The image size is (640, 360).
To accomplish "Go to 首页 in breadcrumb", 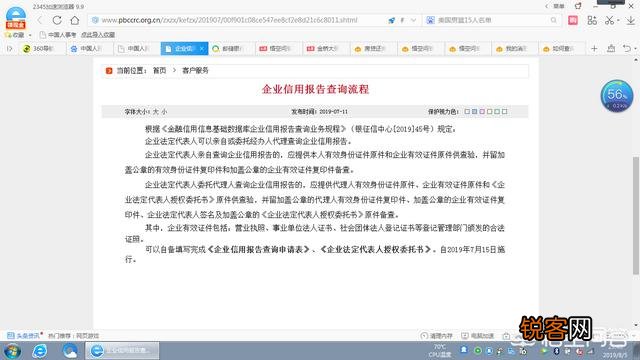I will pos(160,71).
